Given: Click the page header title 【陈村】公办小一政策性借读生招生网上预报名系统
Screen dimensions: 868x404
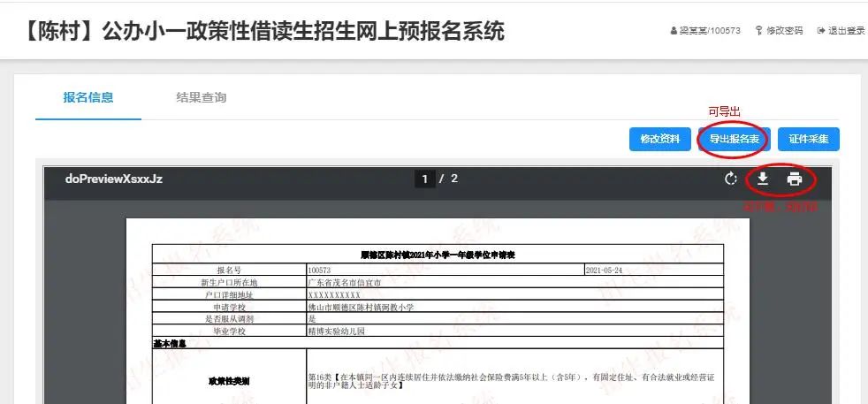Looking at the screenshot, I should tap(263, 32).
